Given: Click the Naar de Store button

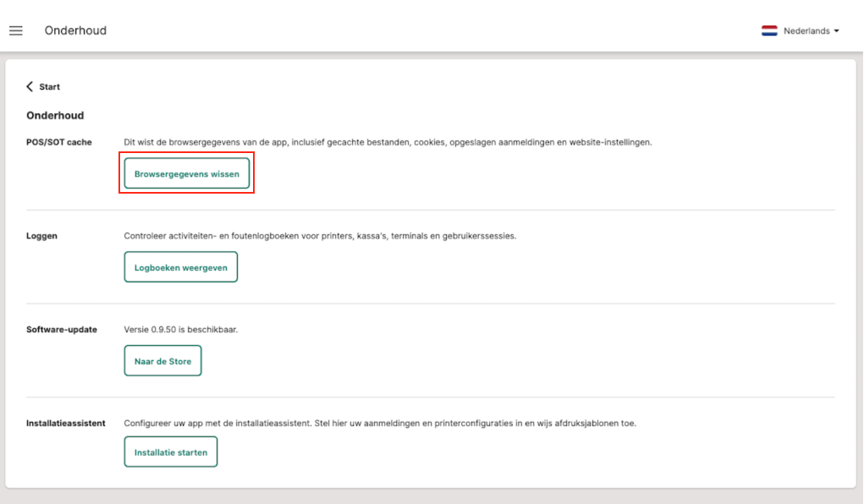Looking at the screenshot, I should click(162, 361).
